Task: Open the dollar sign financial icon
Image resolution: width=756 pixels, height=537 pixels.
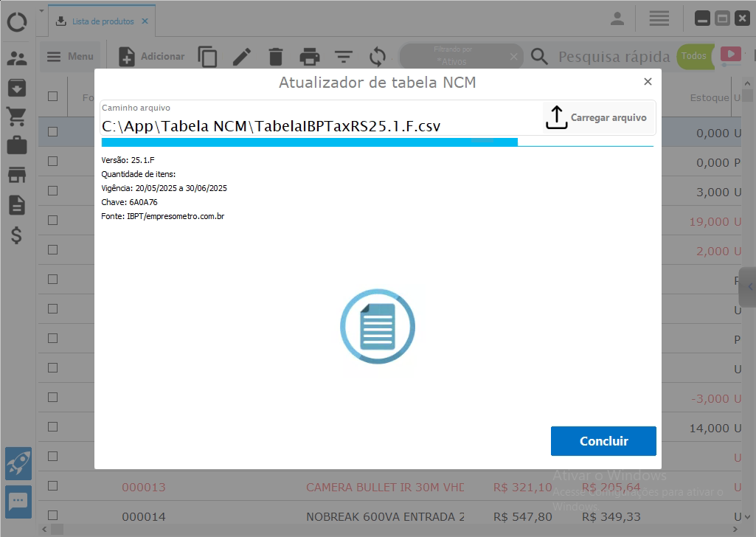Action: pos(16,235)
